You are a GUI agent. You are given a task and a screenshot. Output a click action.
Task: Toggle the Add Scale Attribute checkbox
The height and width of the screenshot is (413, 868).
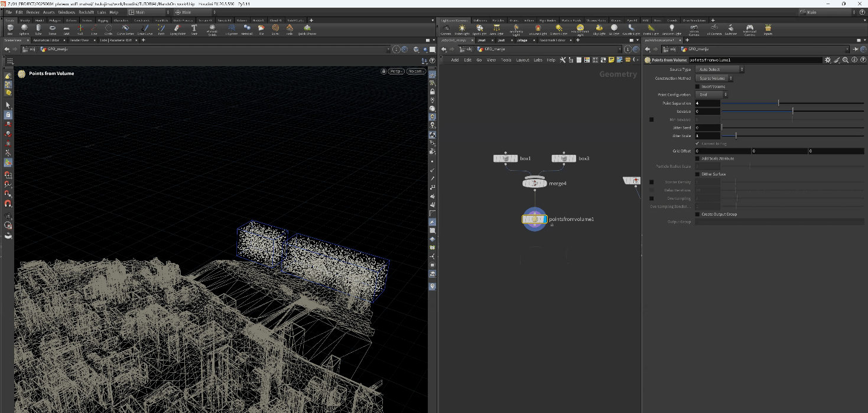(697, 158)
